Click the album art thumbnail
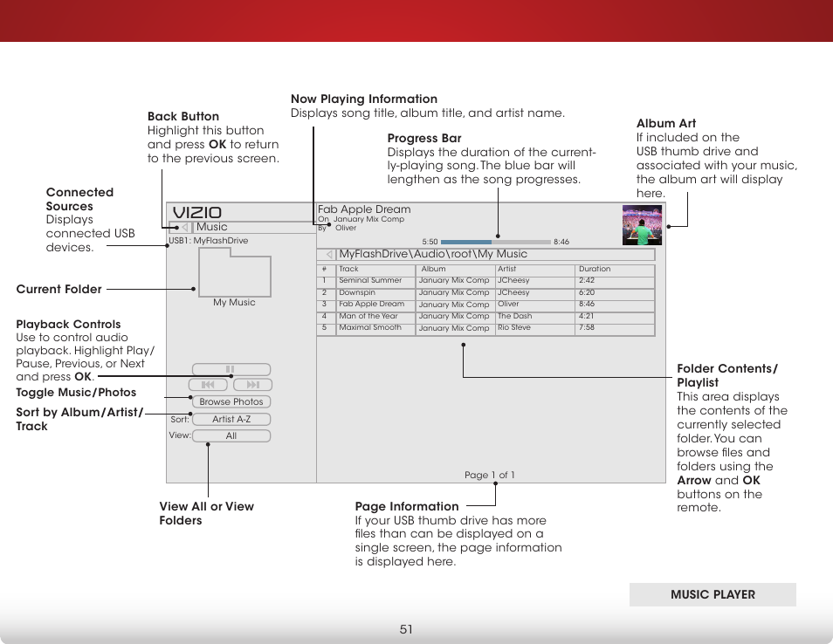 coord(643,224)
